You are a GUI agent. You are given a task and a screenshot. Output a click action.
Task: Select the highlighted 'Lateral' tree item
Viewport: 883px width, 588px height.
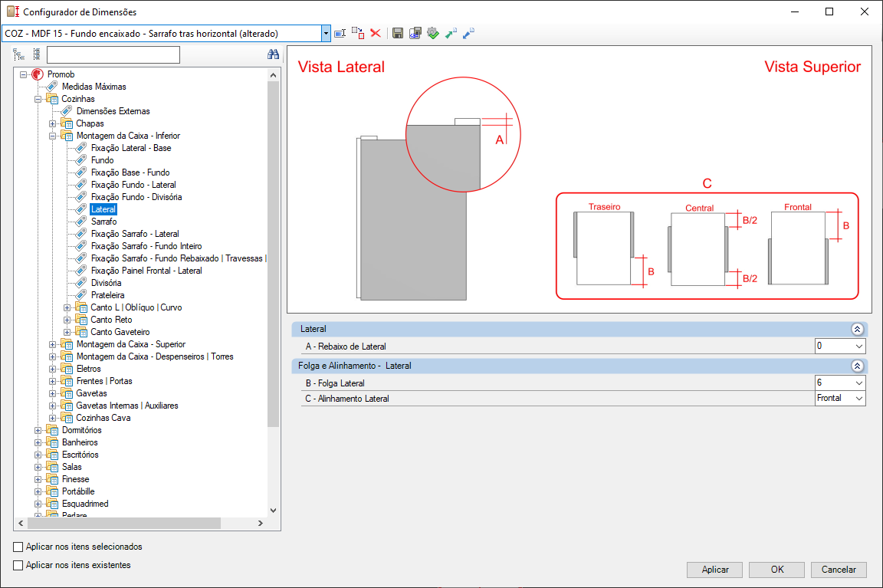tap(103, 209)
